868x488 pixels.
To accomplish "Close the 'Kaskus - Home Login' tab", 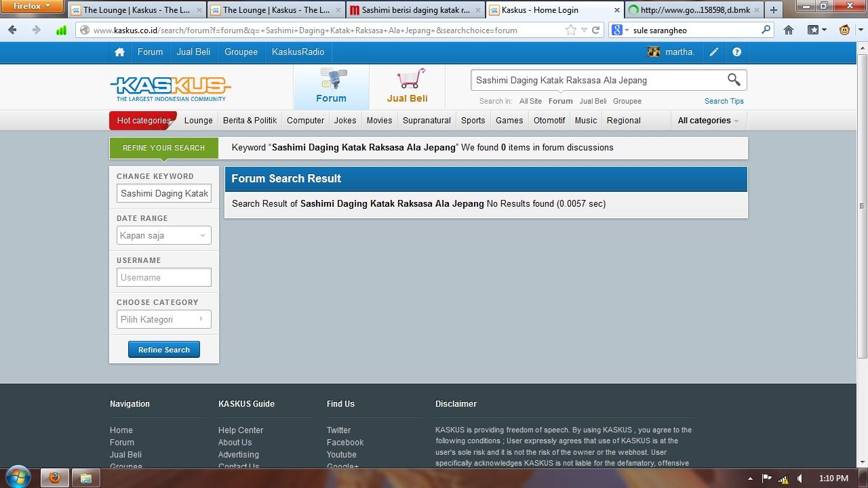I will point(617,10).
